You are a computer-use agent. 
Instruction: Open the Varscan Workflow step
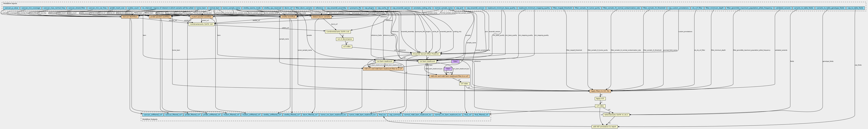click(130, 17)
